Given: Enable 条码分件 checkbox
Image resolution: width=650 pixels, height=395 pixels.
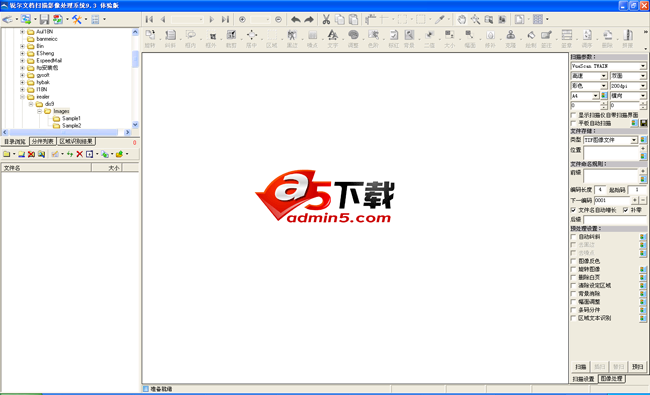Looking at the screenshot, I should click(x=574, y=310).
